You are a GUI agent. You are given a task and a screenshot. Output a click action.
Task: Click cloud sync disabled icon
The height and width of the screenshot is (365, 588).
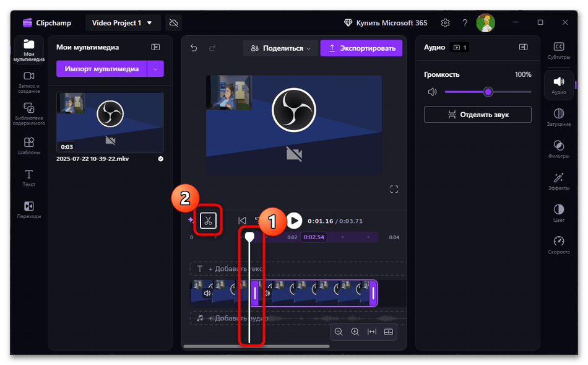coord(174,23)
